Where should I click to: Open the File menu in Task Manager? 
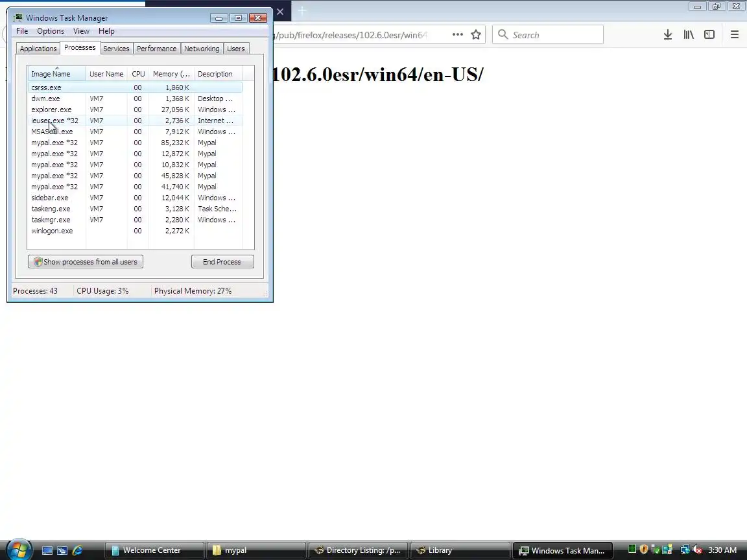point(22,31)
